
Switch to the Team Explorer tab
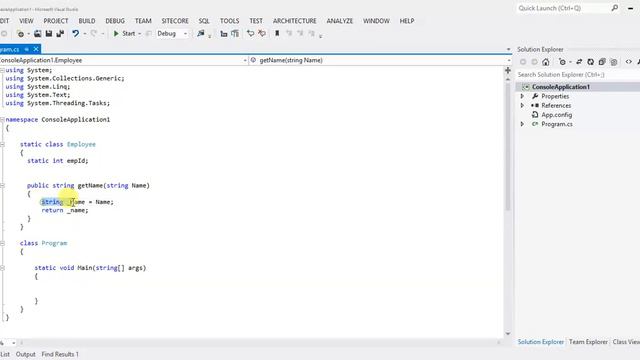[x=588, y=342]
